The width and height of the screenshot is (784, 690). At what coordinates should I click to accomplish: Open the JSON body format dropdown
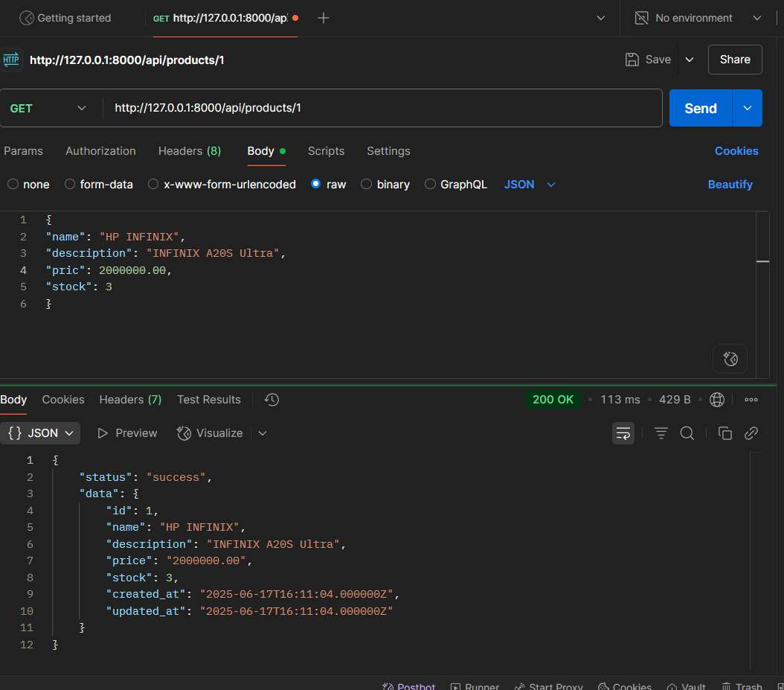click(530, 185)
